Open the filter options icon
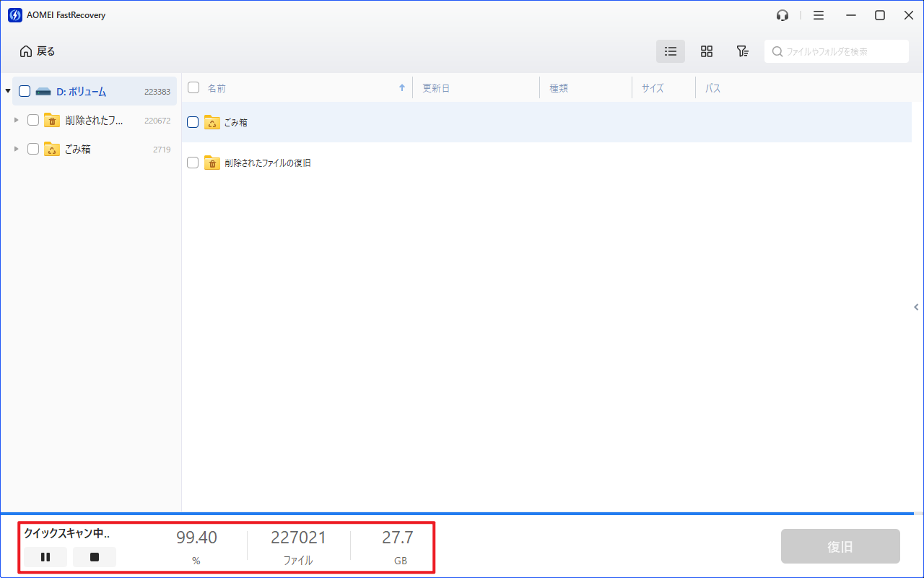The image size is (924, 578). [x=741, y=51]
